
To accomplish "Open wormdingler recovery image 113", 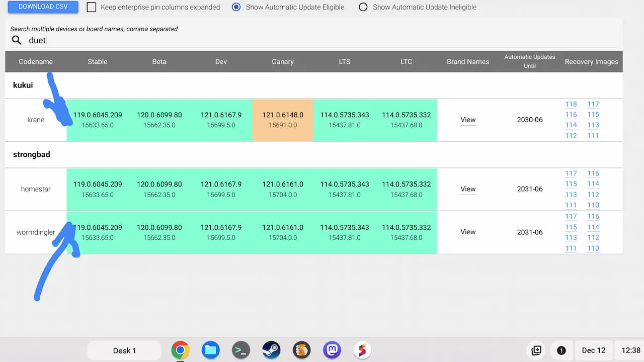I will pyautogui.click(x=571, y=237).
